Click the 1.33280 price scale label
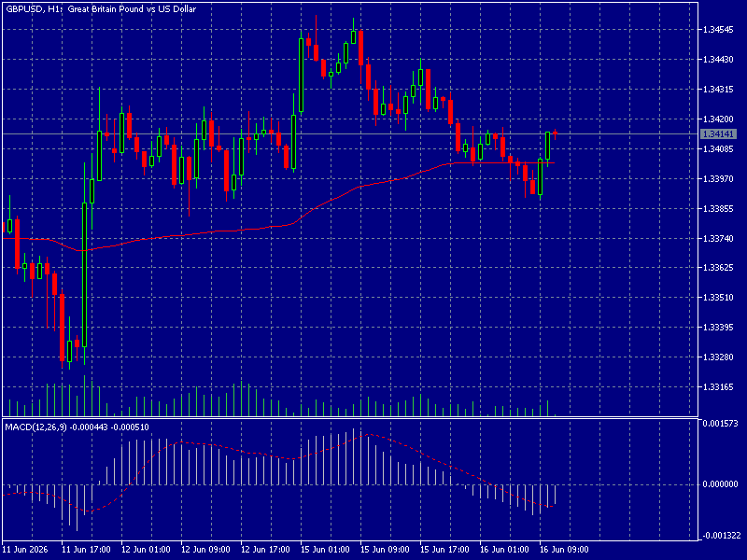This screenshot has width=747, height=560. [718, 357]
